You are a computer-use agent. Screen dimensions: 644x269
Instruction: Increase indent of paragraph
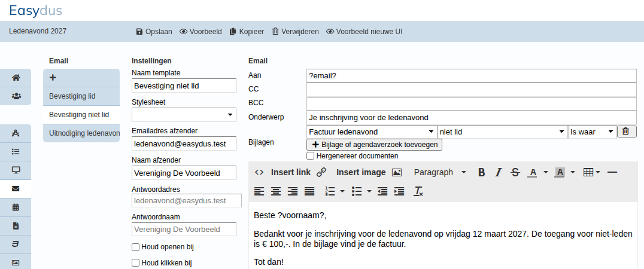click(x=399, y=191)
